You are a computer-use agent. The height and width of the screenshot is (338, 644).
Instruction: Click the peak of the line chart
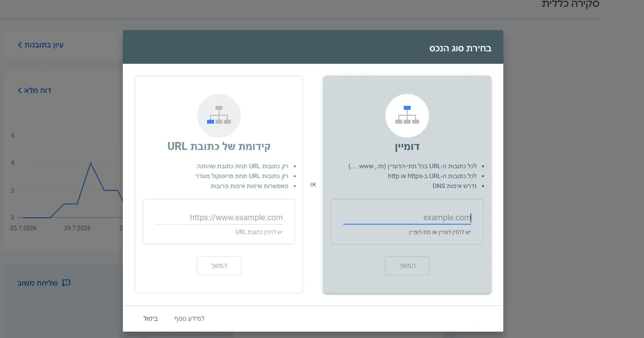(x=90, y=163)
